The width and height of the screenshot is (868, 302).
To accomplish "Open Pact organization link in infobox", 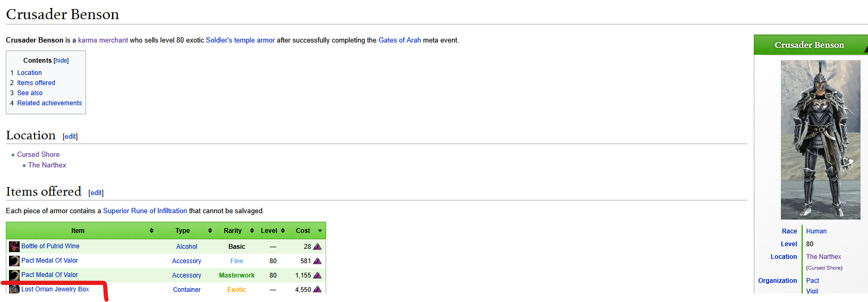I will point(813,281).
